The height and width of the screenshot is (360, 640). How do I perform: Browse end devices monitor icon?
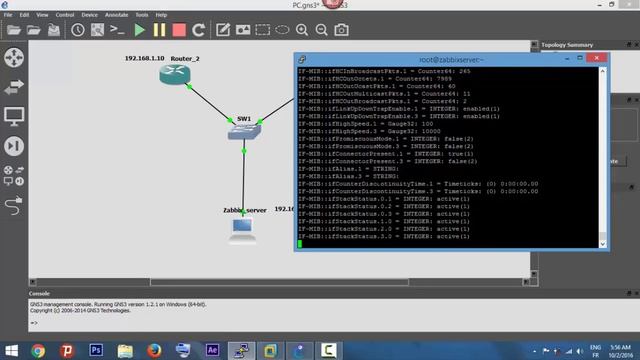[14, 117]
